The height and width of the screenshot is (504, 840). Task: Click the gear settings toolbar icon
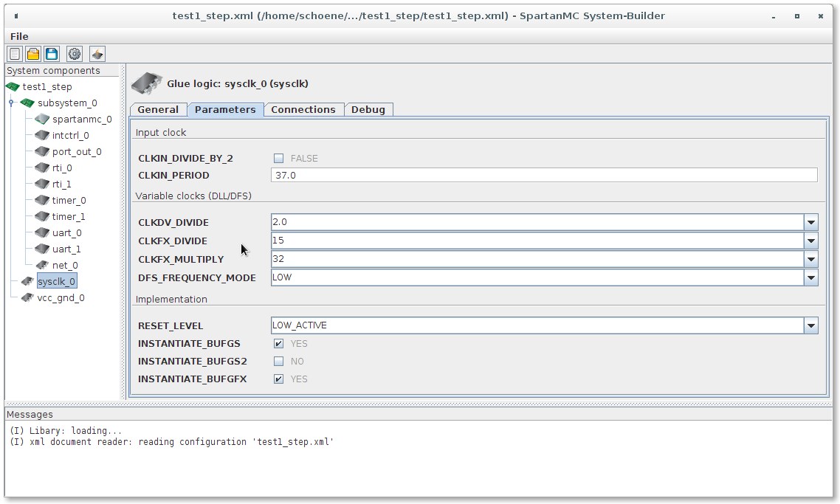pyautogui.click(x=75, y=54)
